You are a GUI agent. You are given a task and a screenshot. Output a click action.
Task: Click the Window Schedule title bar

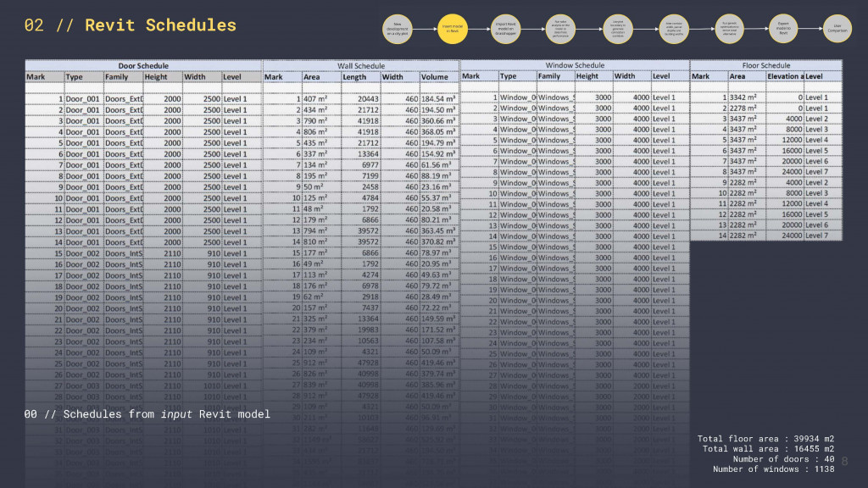pos(574,64)
